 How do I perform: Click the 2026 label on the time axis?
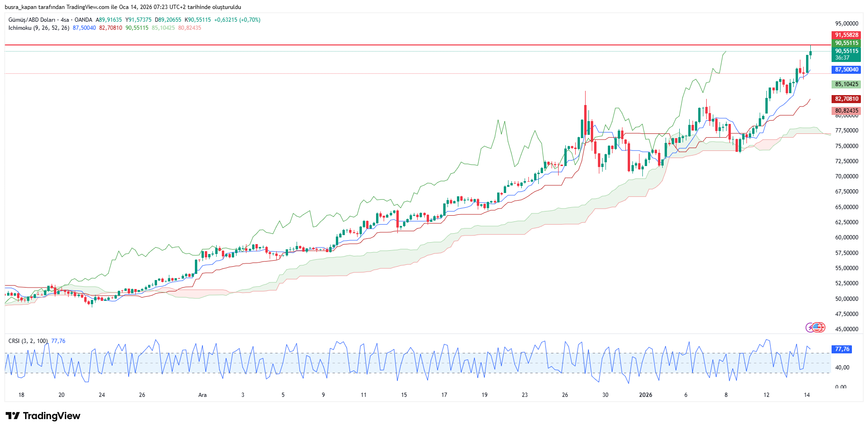tap(645, 395)
